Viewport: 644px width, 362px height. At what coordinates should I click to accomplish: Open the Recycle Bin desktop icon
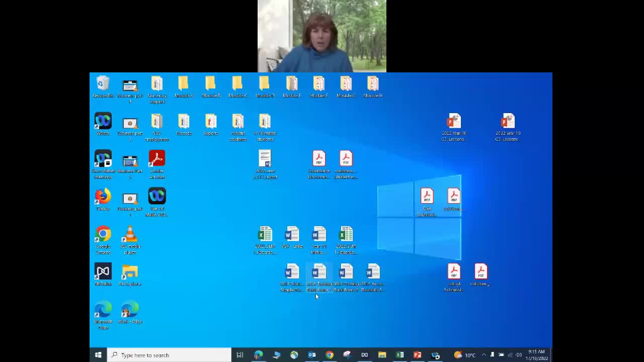pyautogui.click(x=103, y=84)
